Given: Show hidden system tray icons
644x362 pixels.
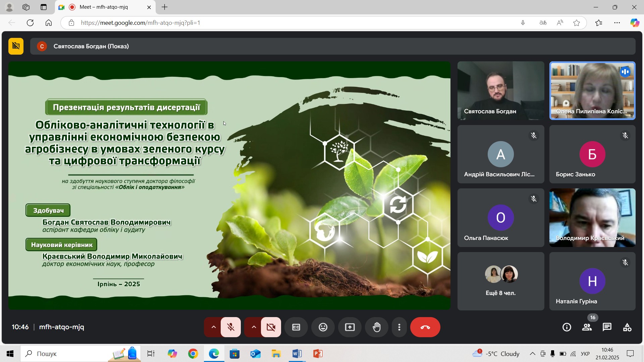Looking at the screenshot, I should tap(532, 354).
